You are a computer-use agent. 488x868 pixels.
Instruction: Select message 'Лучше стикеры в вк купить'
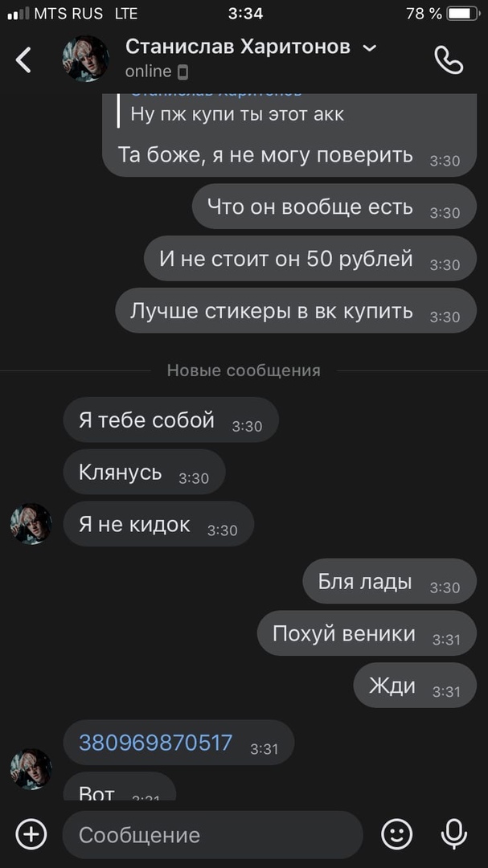[x=296, y=310]
